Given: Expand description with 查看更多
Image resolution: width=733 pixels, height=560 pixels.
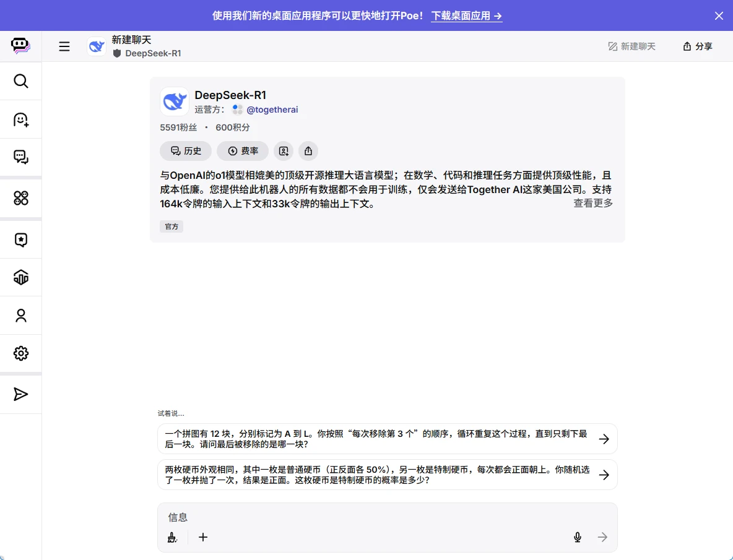Looking at the screenshot, I should tap(592, 203).
